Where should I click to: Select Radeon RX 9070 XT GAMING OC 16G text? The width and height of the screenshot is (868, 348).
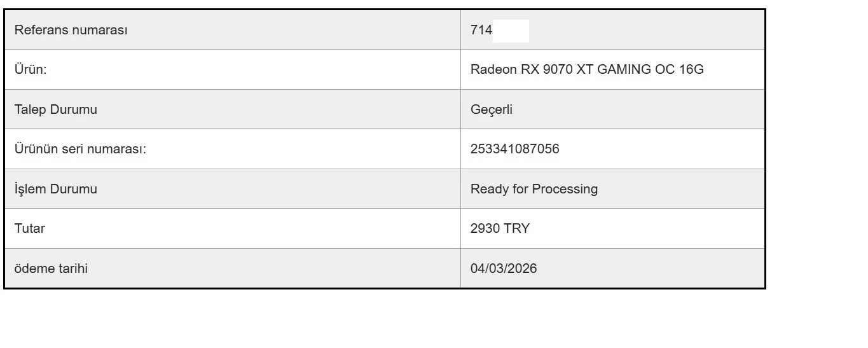tap(587, 69)
